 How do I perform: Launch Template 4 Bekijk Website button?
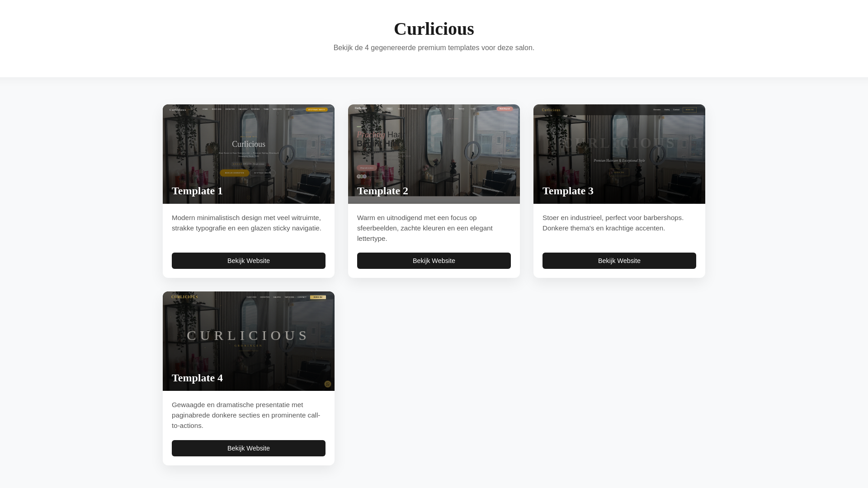249,448
